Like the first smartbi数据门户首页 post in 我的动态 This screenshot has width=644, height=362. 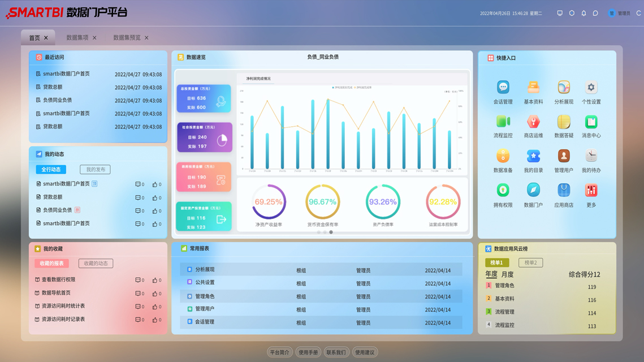click(155, 184)
